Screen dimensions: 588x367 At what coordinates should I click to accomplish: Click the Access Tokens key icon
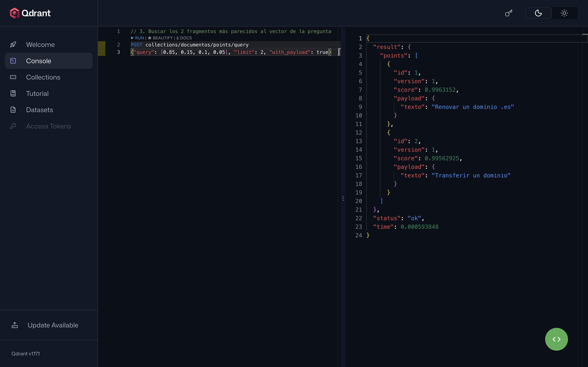13,126
